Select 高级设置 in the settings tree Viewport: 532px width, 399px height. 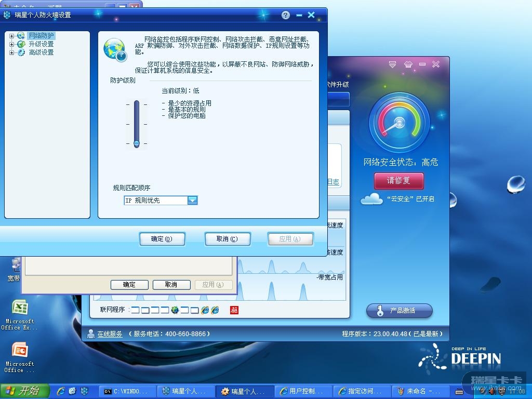click(41, 52)
